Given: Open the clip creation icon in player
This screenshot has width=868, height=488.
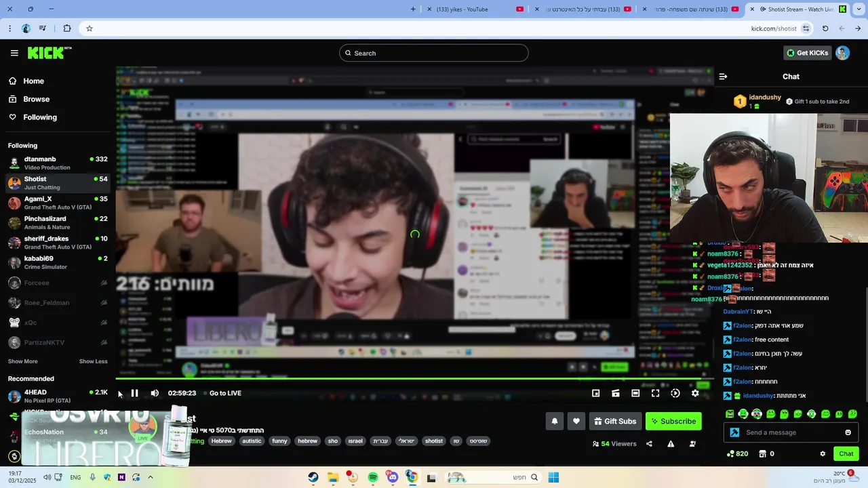Looking at the screenshot, I should pos(616,393).
